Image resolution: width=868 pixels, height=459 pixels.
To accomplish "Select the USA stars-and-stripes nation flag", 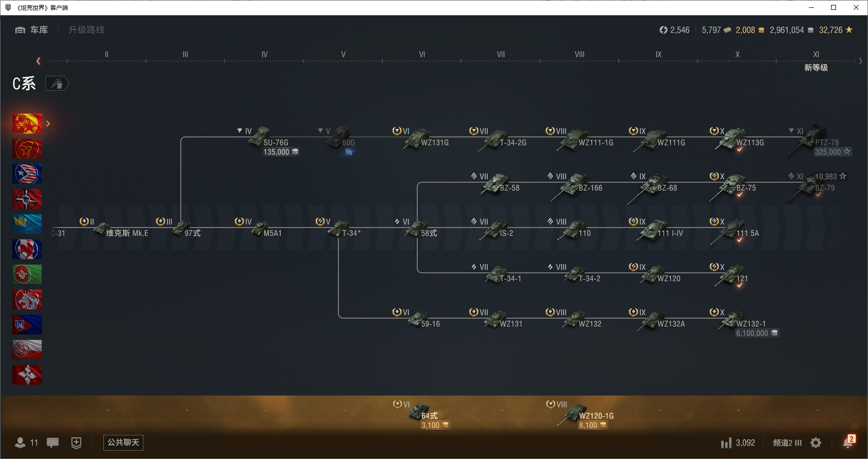I will (27, 174).
